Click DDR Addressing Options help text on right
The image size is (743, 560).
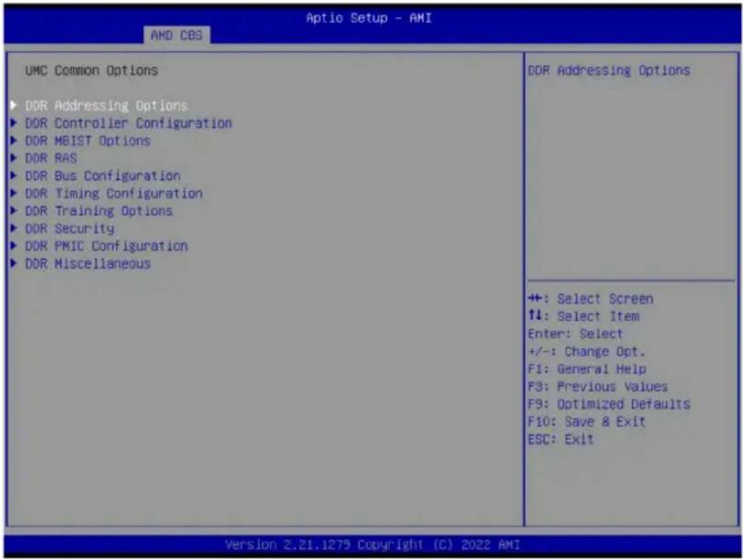pos(609,71)
